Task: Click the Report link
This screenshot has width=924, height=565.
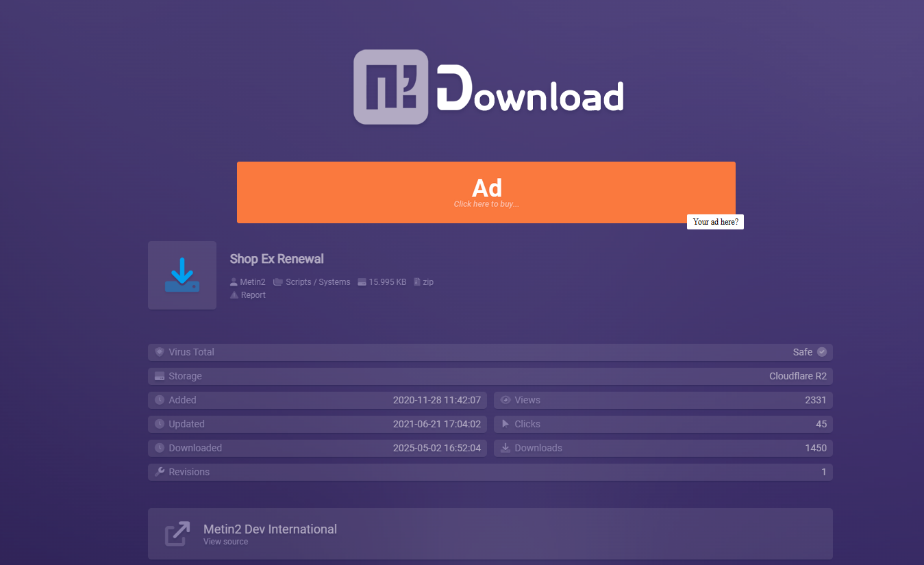Action: point(253,295)
